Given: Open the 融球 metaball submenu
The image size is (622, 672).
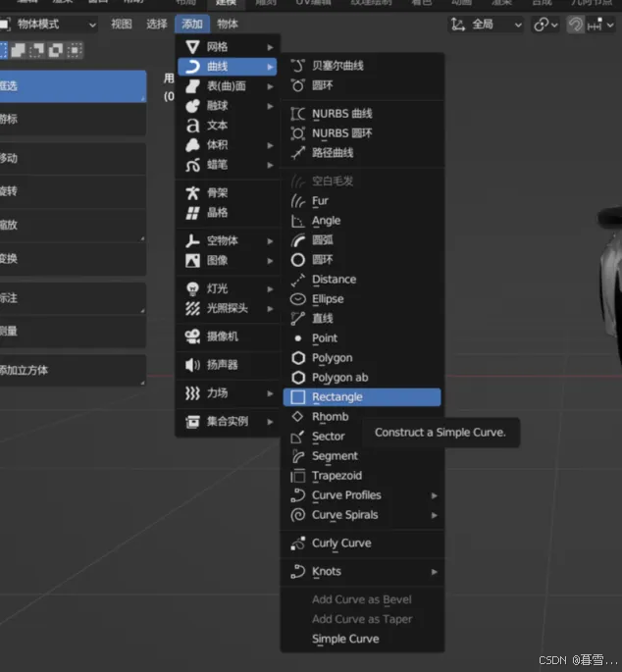Looking at the screenshot, I should pos(228,106).
